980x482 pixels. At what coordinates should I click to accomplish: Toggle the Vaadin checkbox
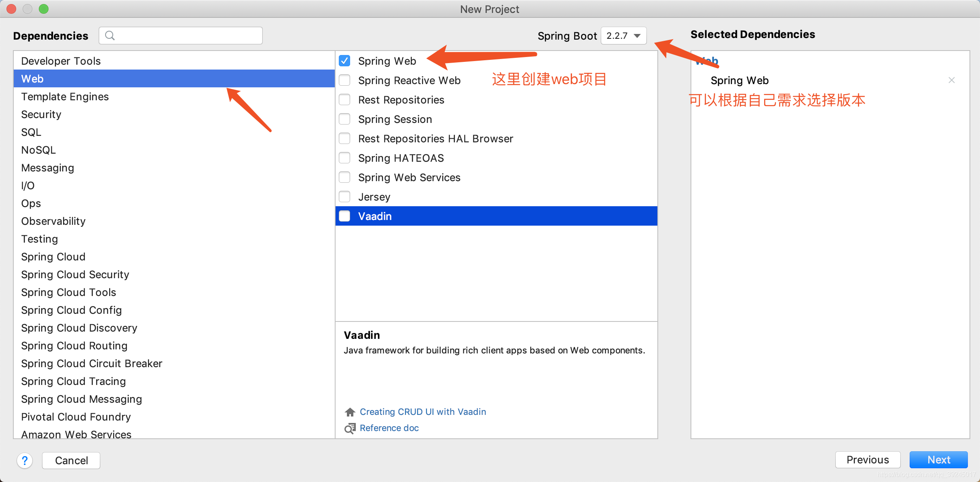[344, 216]
